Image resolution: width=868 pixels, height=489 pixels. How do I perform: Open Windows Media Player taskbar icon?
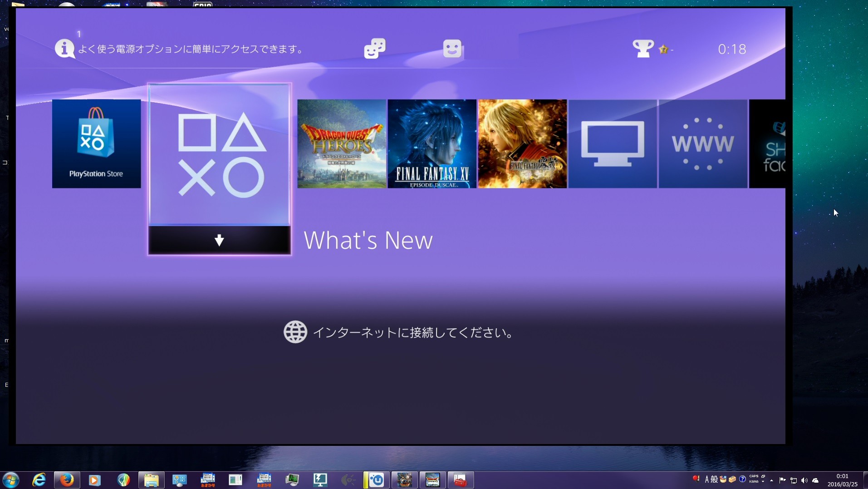94,480
